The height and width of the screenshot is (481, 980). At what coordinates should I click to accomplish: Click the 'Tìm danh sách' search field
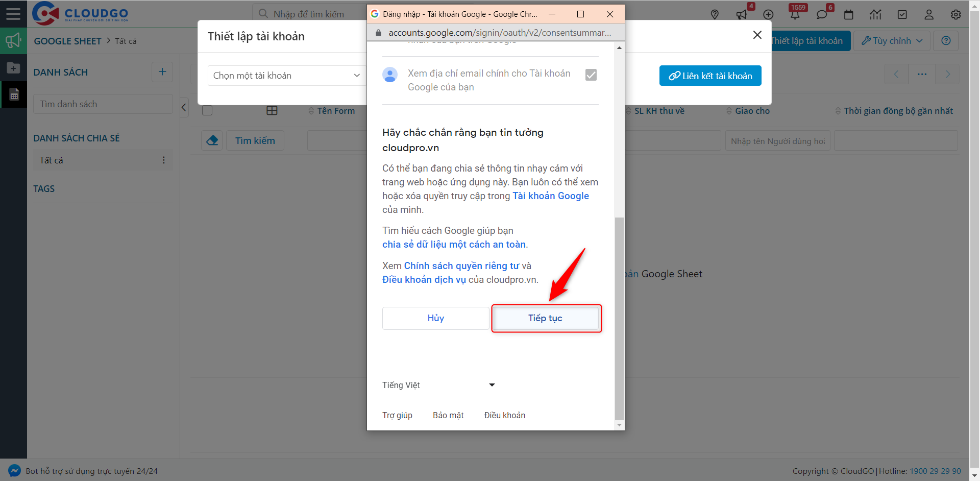coord(103,104)
